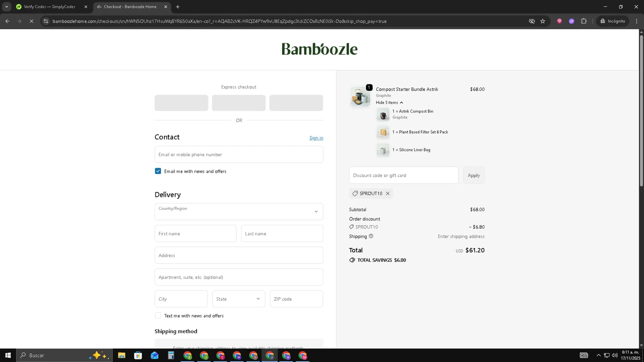This screenshot has width=644, height=362.
Task: Click the Sign in link
Action: pyautogui.click(x=316, y=138)
